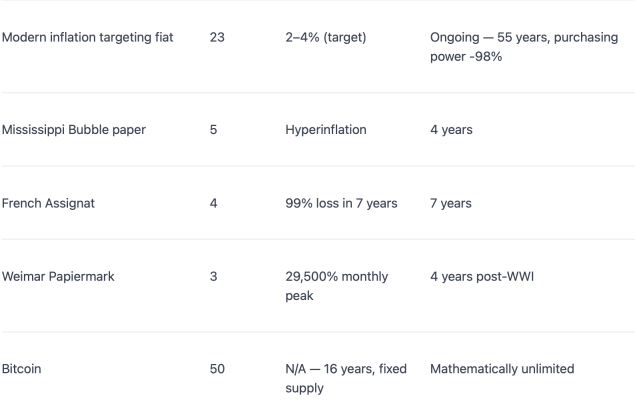Select the French Assignat row label

point(48,203)
